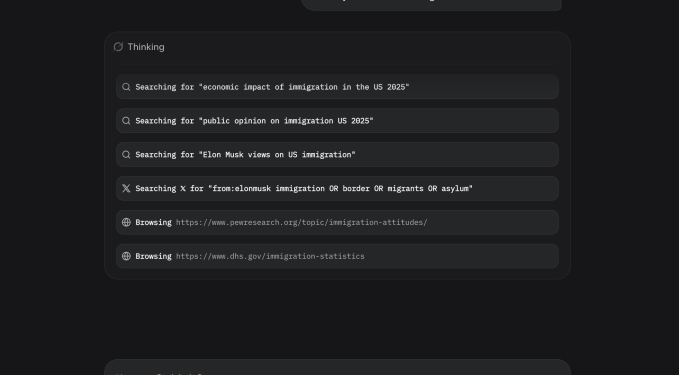Click globe icon beside pewresearch.org URL
This screenshot has width=679, height=375.
(x=126, y=222)
